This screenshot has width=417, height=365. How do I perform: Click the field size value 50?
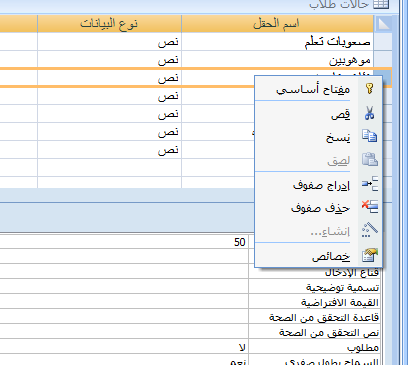click(x=240, y=242)
